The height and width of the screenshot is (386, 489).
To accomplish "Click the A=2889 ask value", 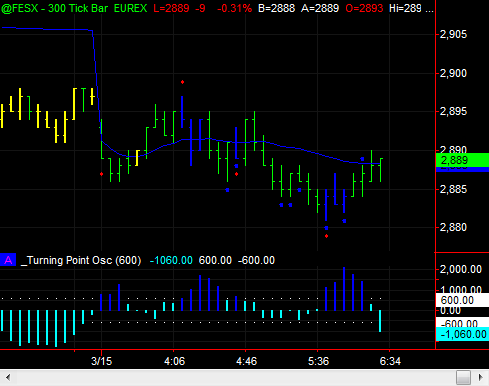I will [x=320, y=8].
